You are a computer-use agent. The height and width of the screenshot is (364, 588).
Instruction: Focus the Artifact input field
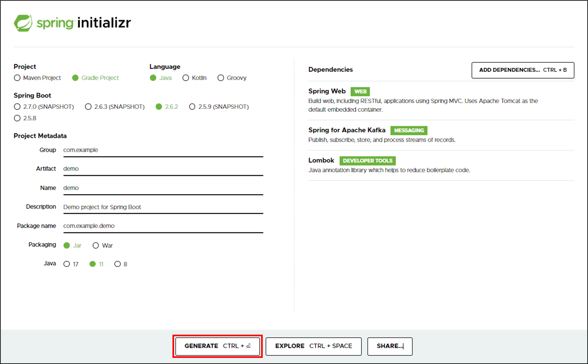point(163,169)
